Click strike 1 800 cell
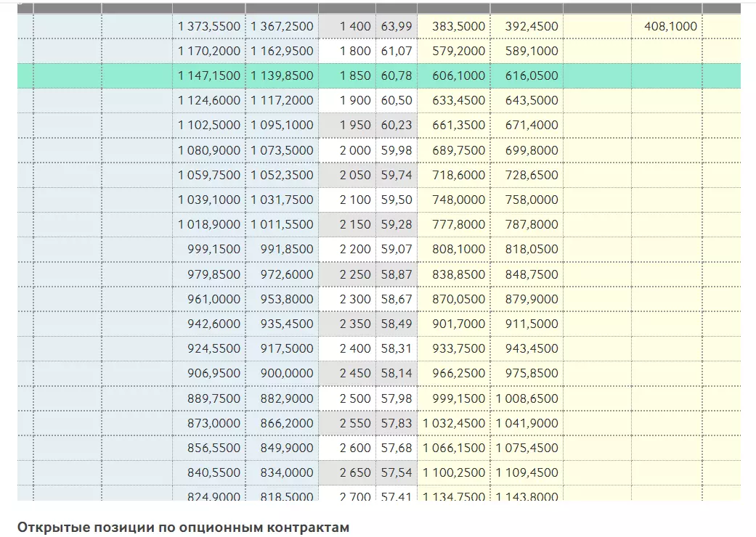Viewport: 756px width, 537px height. point(347,51)
